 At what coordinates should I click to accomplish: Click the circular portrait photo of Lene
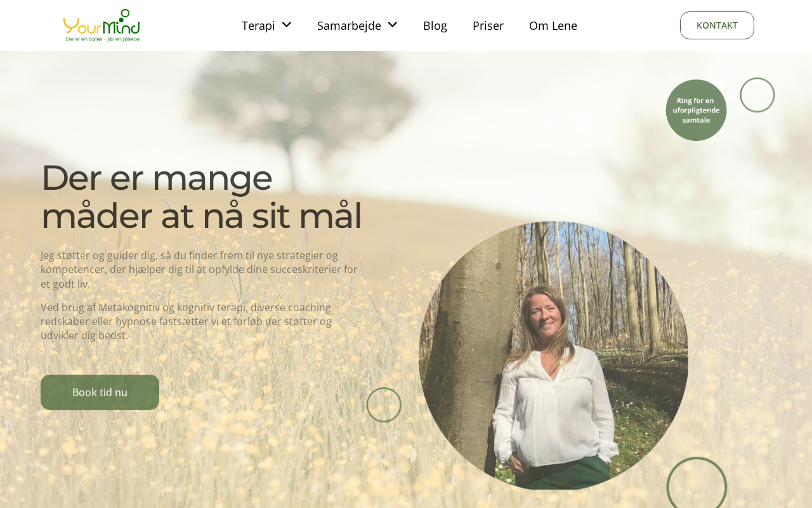(x=553, y=356)
